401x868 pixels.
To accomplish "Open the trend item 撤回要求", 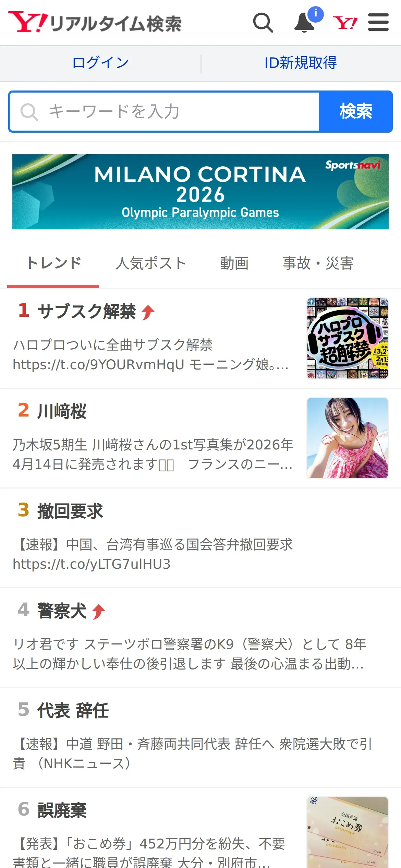I will click(x=200, y=538).
